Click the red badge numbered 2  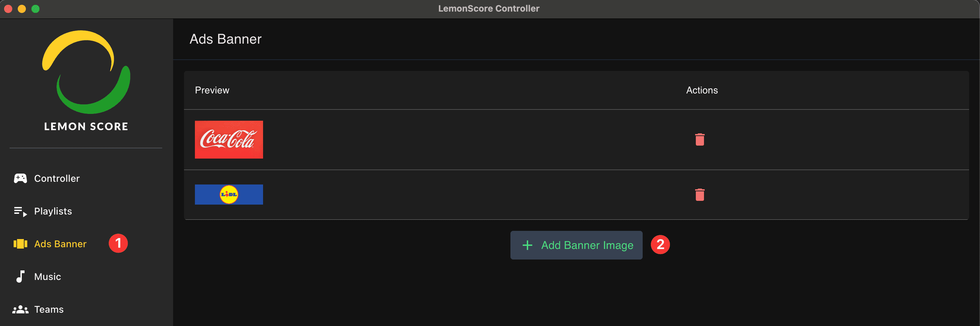click(661, 245)
